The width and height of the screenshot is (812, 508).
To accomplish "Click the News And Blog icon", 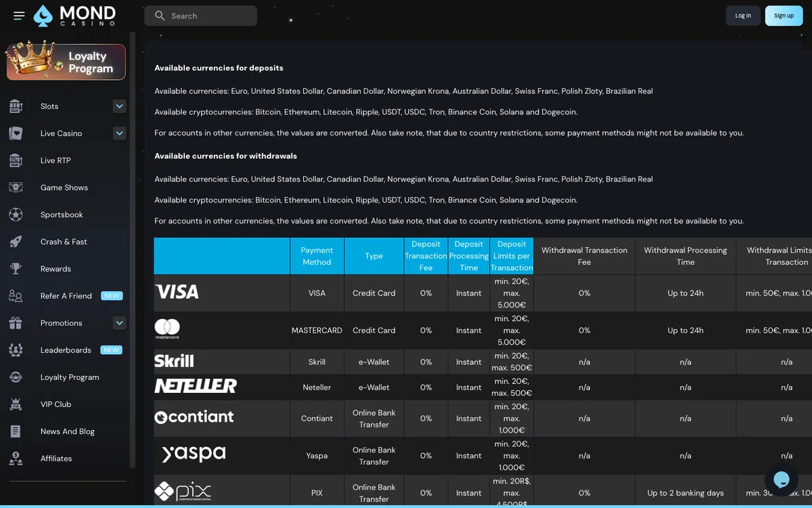I will click(16, 431).
